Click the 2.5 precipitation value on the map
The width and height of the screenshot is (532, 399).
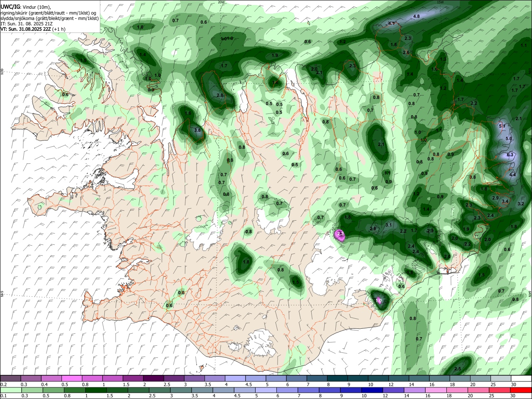click(x=458, y=369)
